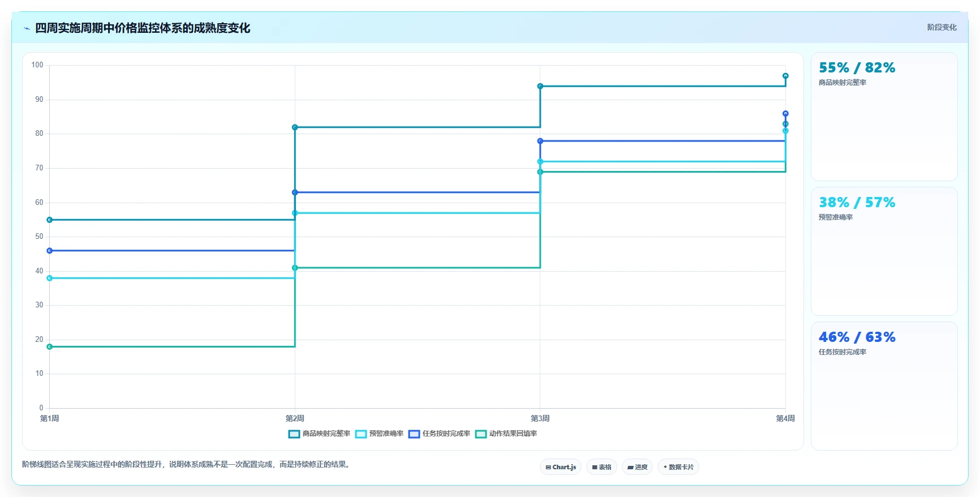The image size is (980, 497).
Task: Click the 第4周 x-axis label
Action: (785, 418)
